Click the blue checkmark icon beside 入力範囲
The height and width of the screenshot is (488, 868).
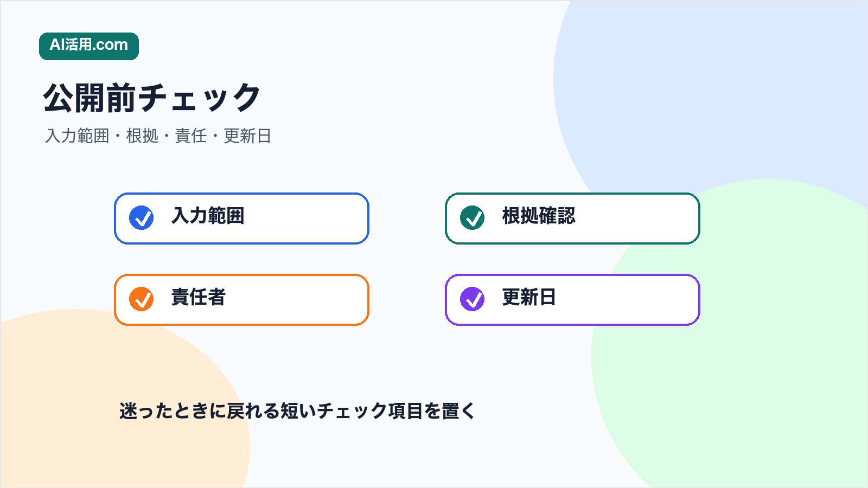142,218
